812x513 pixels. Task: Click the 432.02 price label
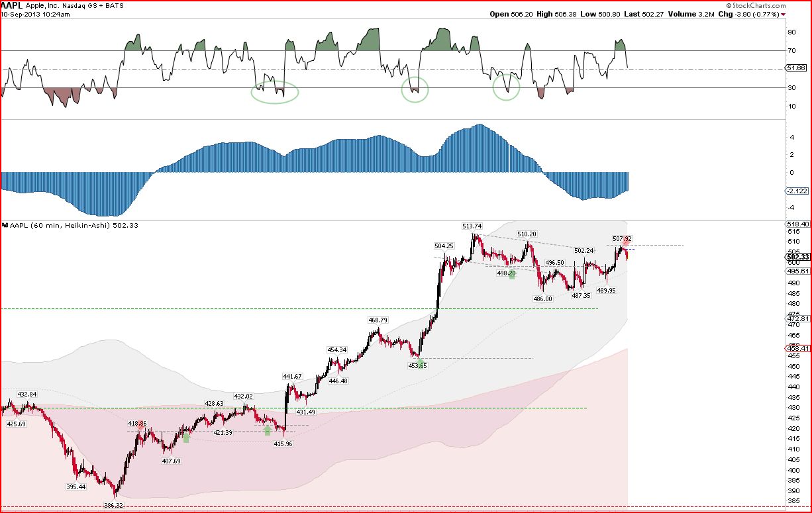[x=244, y=396]
